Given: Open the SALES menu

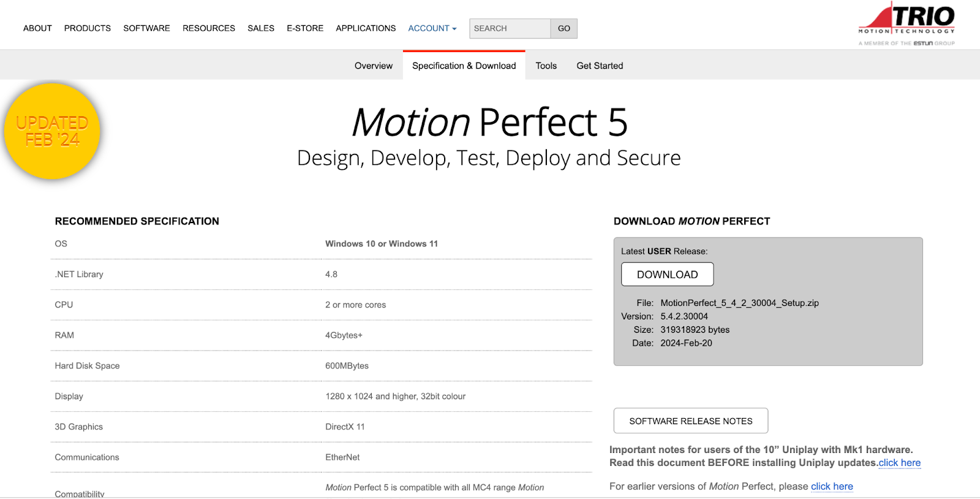Looking at the screenshot, I should (x=261, y=28).
